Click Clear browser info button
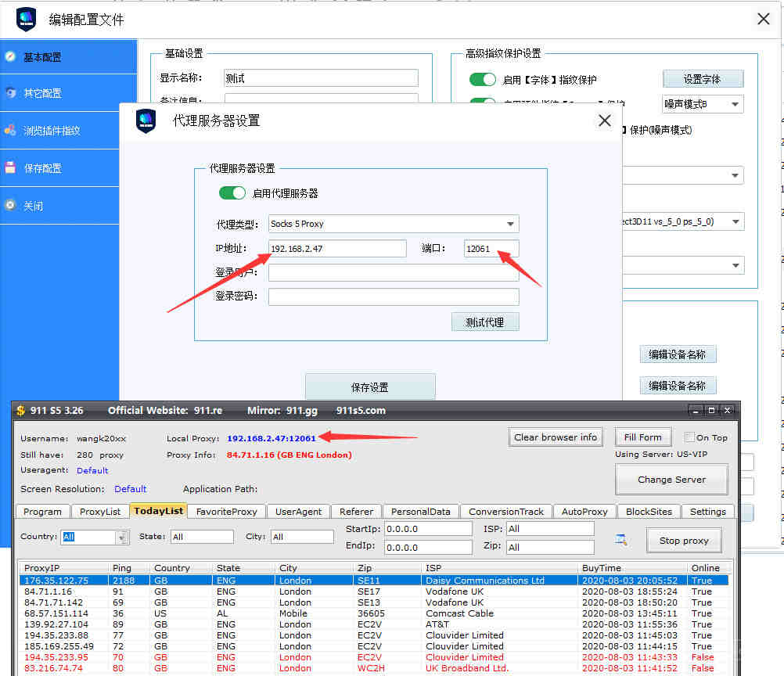The height and width of the screenshot is (676, 784). [x=556, y=437]
